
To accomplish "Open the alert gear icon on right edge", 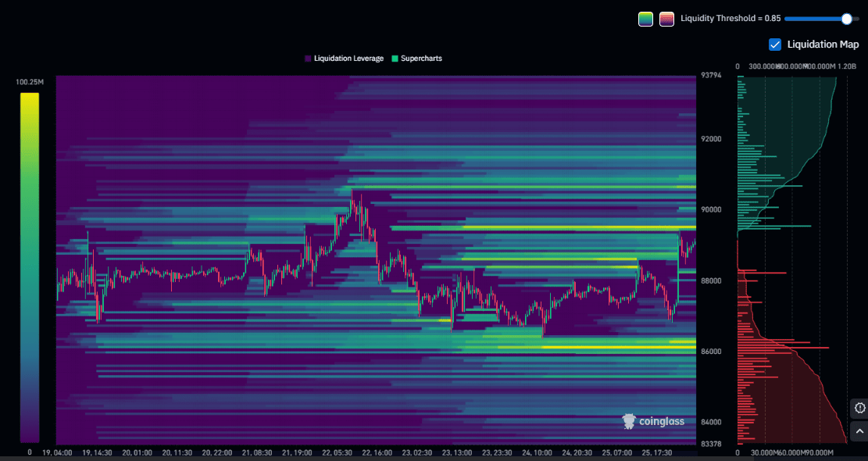I will coord(859,408).
